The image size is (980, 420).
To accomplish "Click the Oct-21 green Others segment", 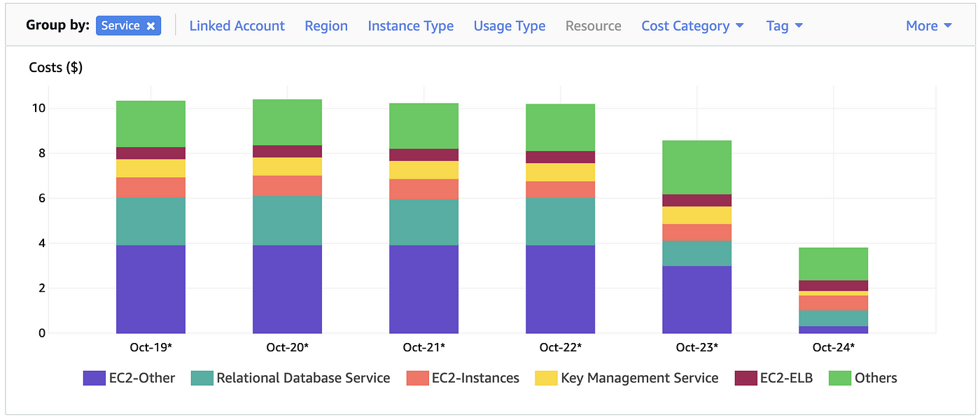I will 424,126.
